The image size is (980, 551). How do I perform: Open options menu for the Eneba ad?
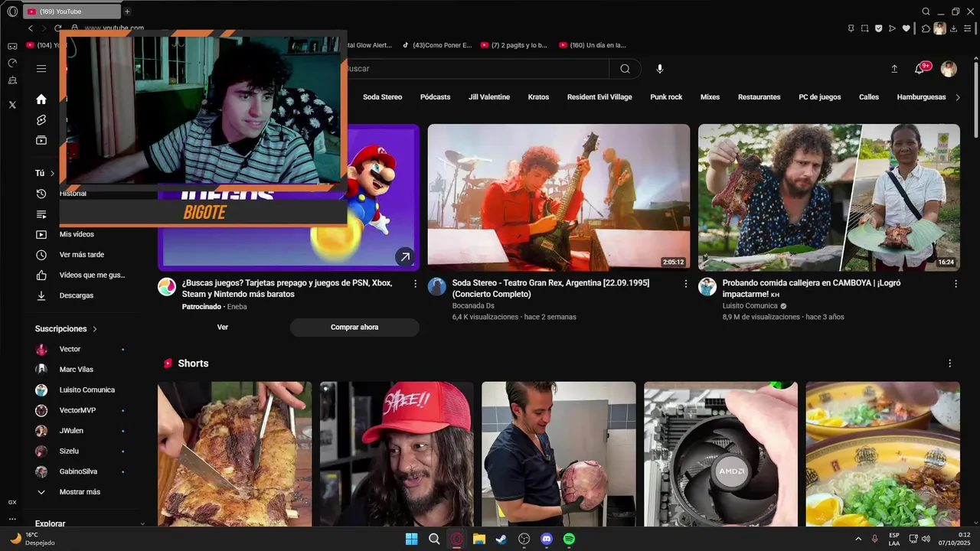[x=416, y=284]
